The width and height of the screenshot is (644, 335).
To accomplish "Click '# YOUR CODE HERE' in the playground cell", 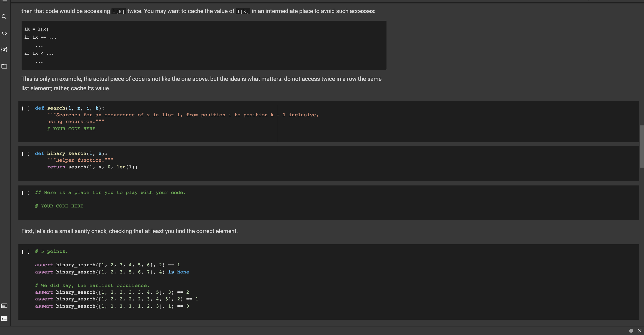I will coord(59,206).
